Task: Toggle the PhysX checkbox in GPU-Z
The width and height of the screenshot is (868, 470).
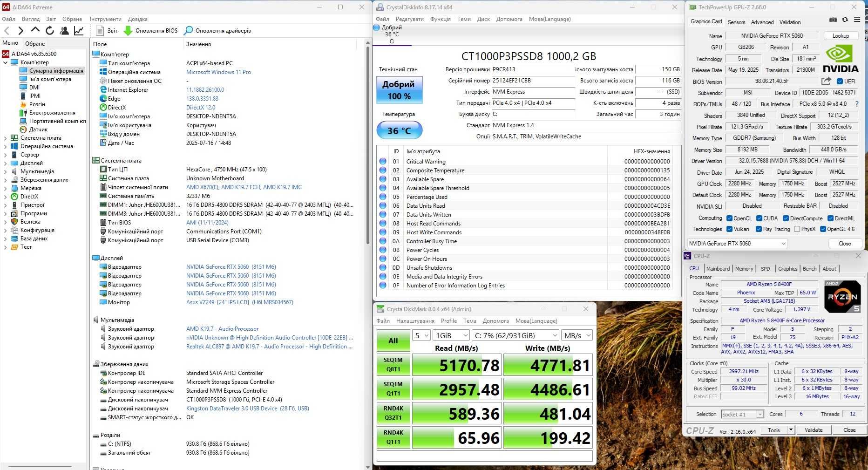Action: 797,229
